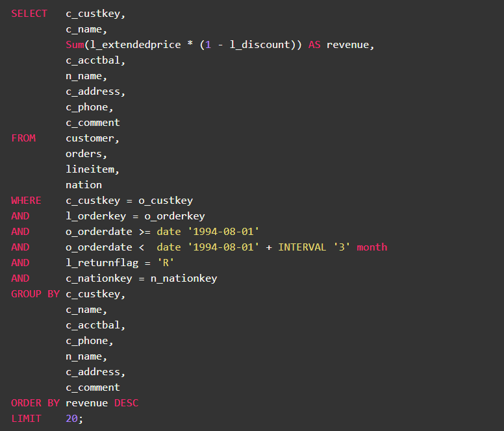Click the SELECT keyword
Screen dimensions: 504x431
tap(29, 14)
